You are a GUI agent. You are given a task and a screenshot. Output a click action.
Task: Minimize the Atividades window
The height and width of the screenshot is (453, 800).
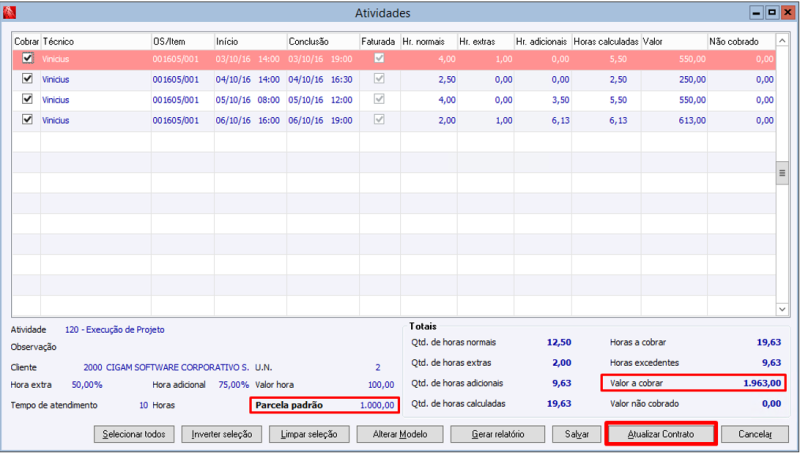click(757, 13)
